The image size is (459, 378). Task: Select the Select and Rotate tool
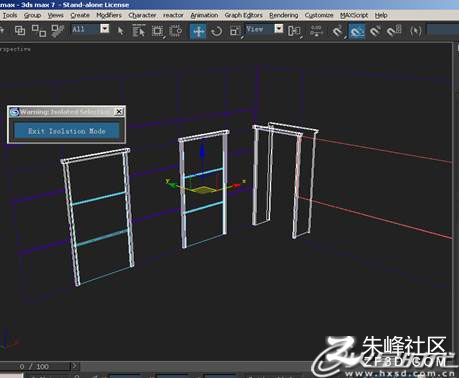[217, 31]
